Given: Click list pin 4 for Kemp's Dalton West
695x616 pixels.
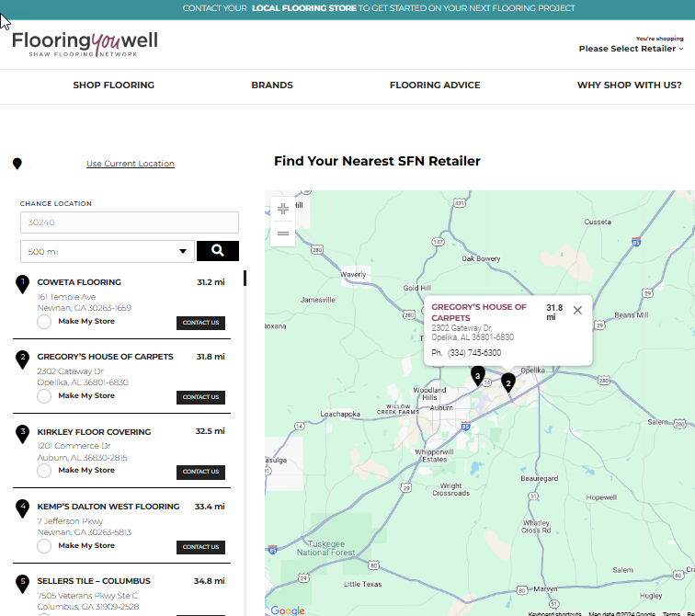Looking at the screenshot, I should (x=23, y=508).
